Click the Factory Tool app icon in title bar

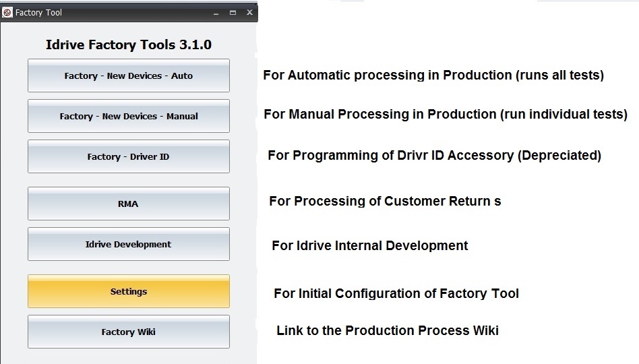click(x=7, y=12)
